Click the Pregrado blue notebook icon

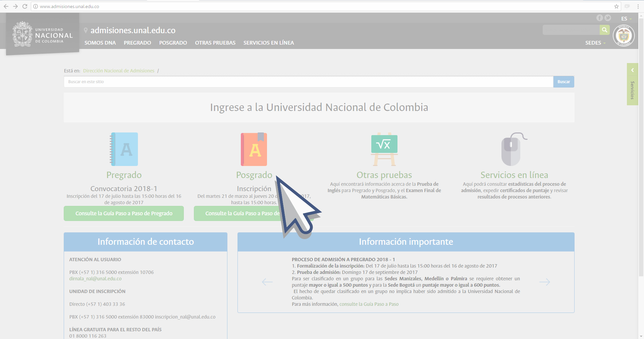click(124, 149)
